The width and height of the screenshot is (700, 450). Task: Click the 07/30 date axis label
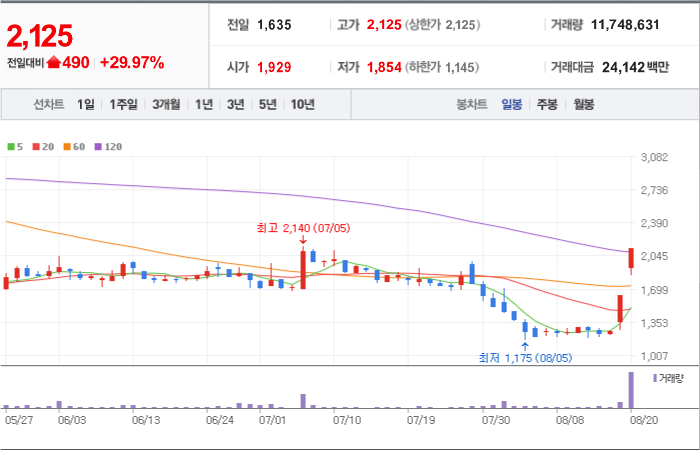coord(496,421)
